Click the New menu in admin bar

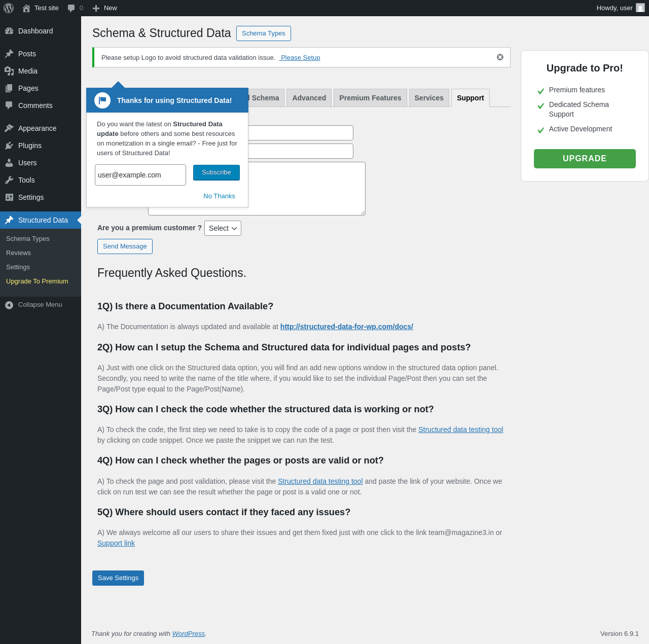coord(105,8)
